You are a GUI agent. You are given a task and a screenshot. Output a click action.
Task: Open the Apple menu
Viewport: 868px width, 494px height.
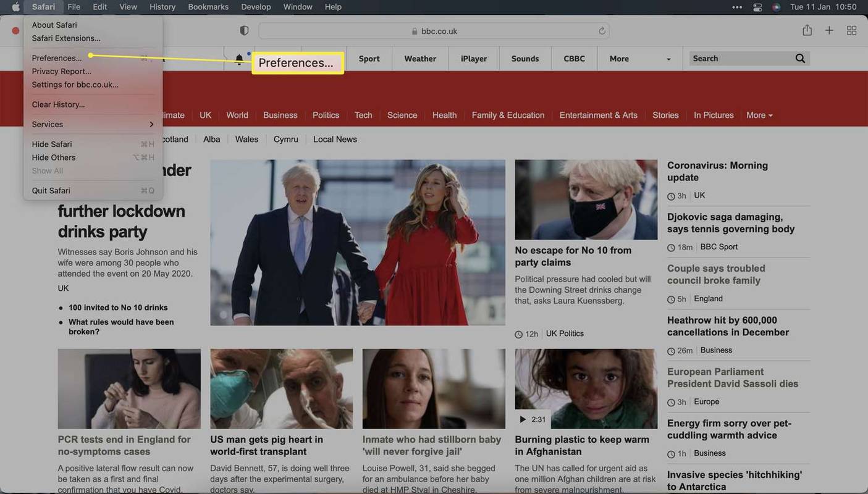click(15, 7)
